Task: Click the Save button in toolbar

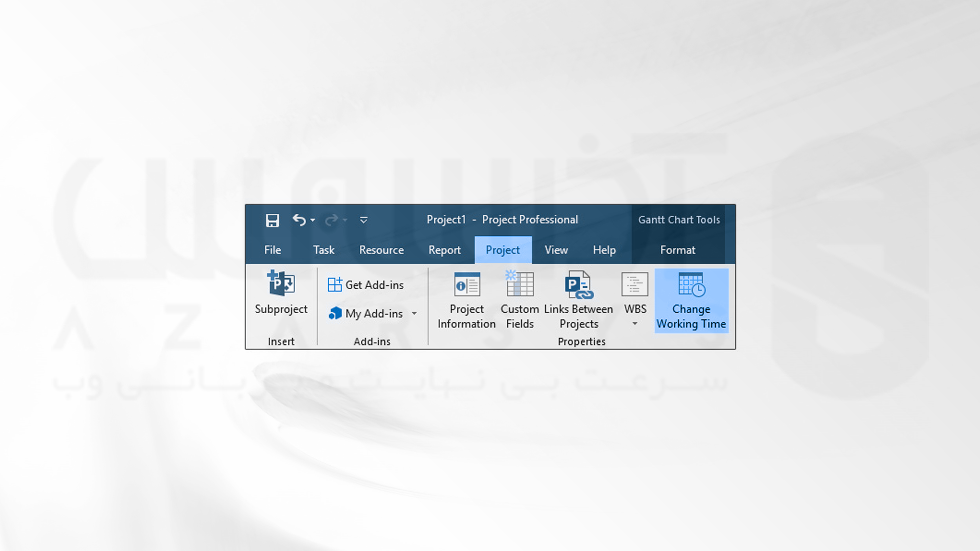Action: tap(272, 220)
